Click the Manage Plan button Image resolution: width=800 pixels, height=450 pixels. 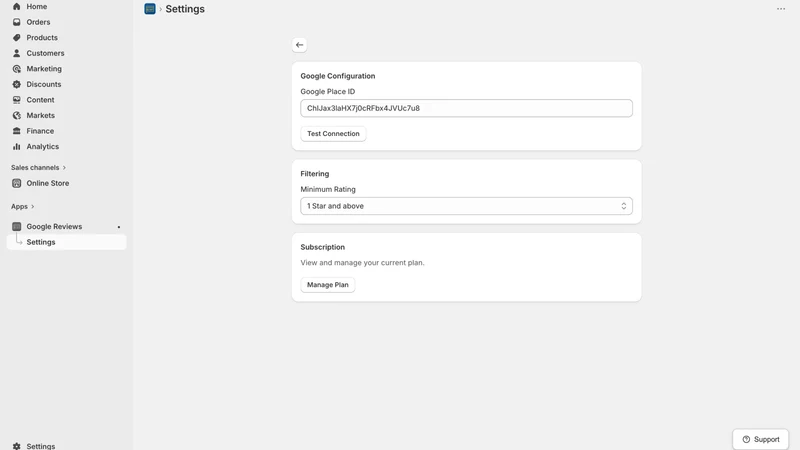pyautogui.click(x=328, y=285)
